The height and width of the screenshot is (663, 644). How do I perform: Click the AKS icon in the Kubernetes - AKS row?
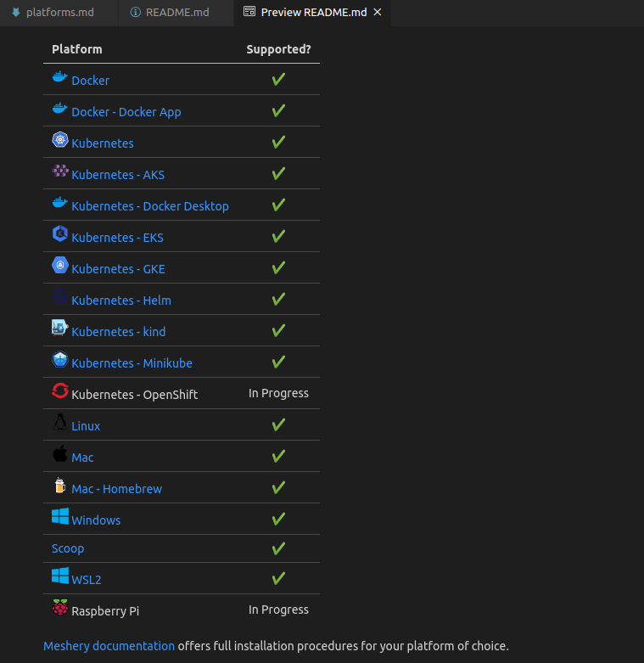pyautogui.click(x=60, y=171)
